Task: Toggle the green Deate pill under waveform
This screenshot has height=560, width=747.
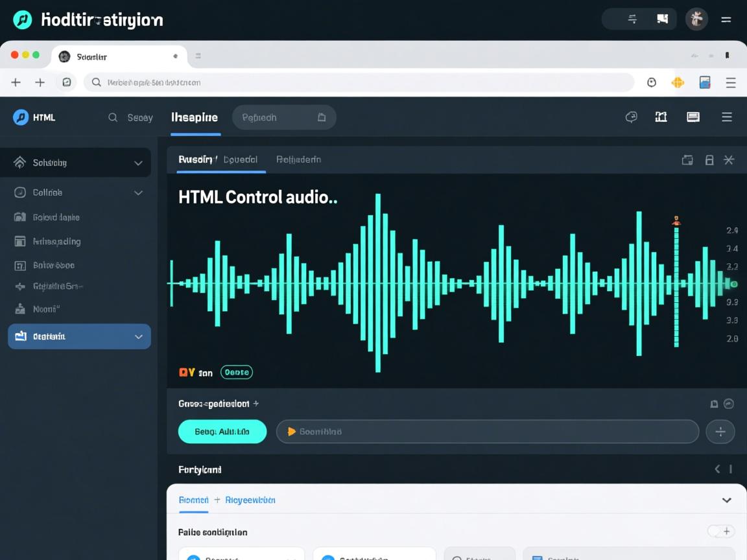Action: pos(237,372)
